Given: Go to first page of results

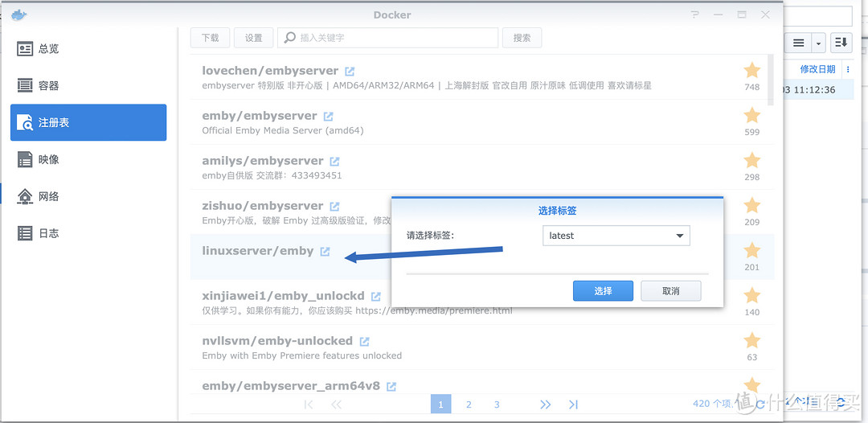Looking at the screenshot, I should click(309, 405).
